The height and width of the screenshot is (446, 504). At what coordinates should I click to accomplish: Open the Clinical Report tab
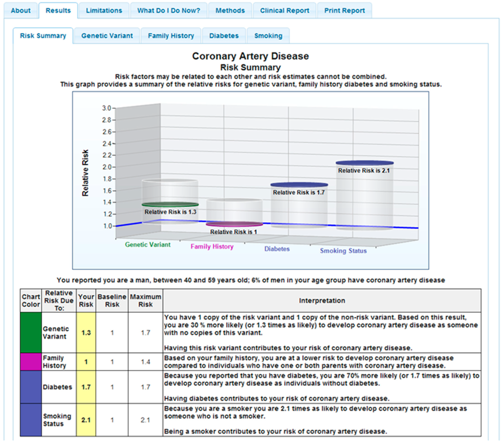tap(285, 11)
